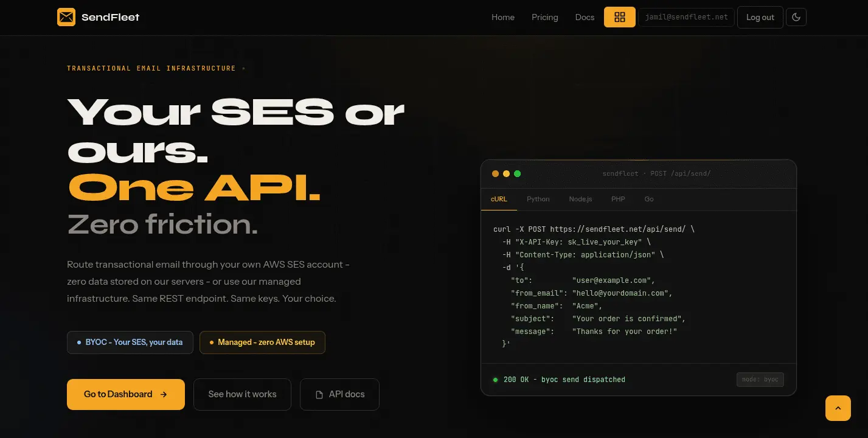
Task: Click the "message" Thanks for your order line
Action: [x=594, y=332]
